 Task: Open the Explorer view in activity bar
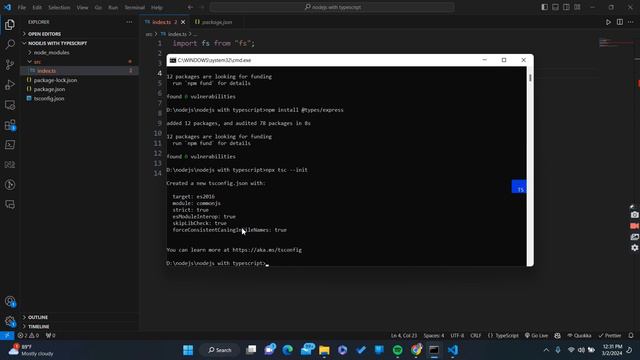coord(10,24)
